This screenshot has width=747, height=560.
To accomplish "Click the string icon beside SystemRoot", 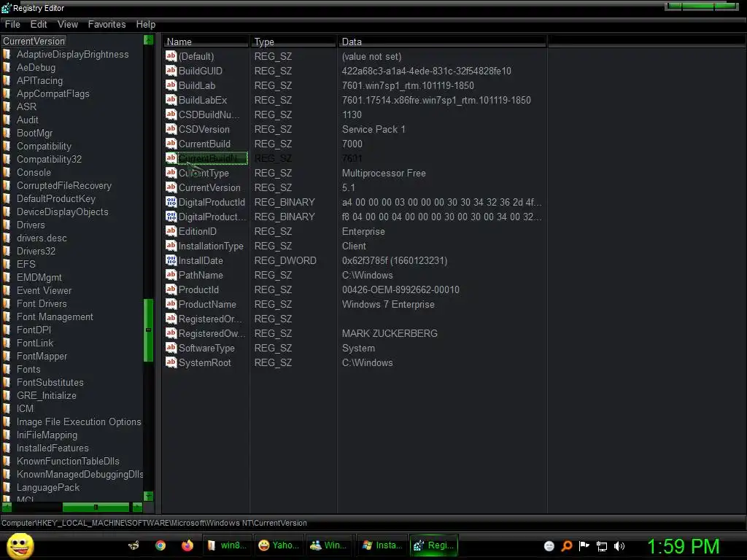I will pyautogui.click(x=171, y=362).
